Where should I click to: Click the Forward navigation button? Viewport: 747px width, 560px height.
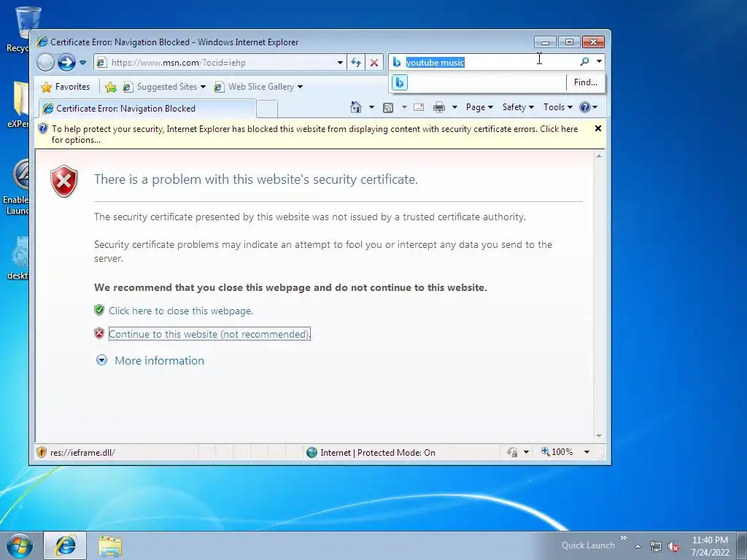click(66, 63)
